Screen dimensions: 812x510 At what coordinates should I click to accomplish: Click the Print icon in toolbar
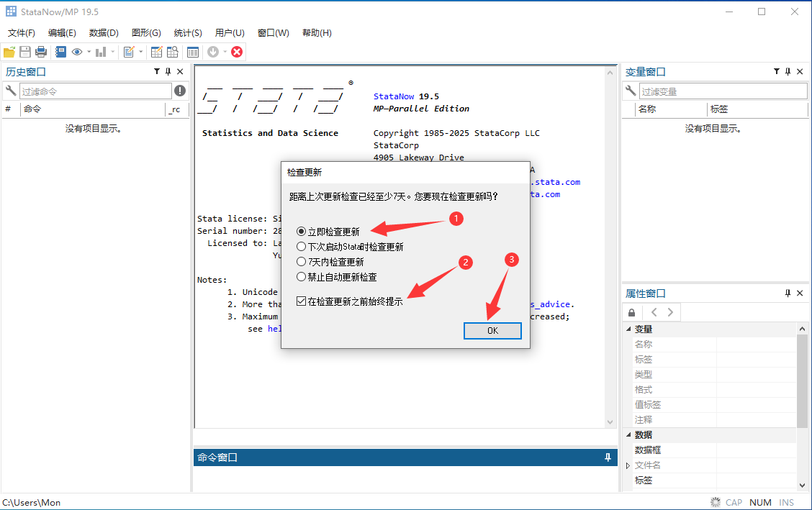[41, 52]
